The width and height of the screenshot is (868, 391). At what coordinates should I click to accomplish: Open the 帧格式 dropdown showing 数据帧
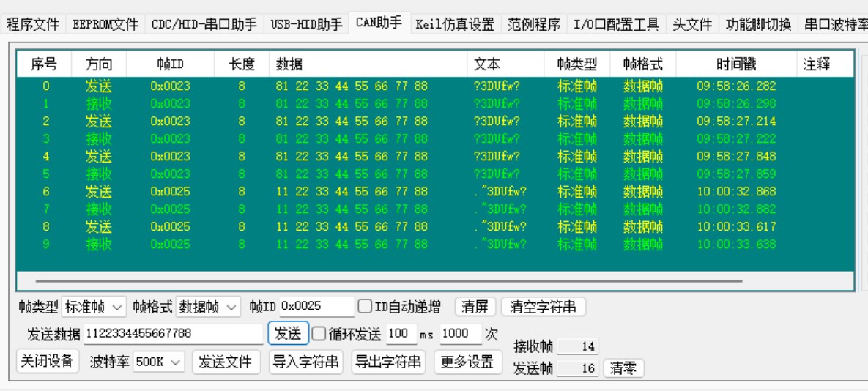click(x=208, y=306)
